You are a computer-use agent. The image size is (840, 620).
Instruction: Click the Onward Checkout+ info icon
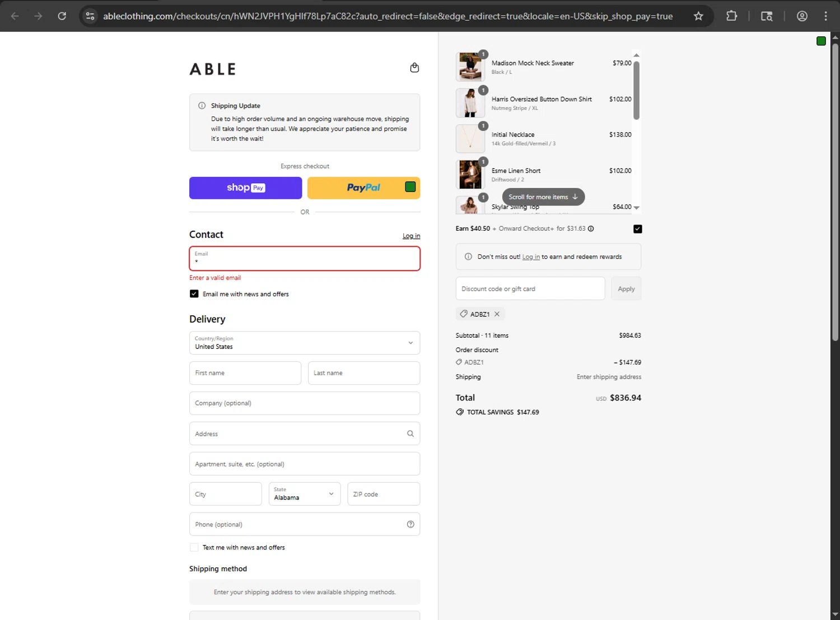click(591, 229)
